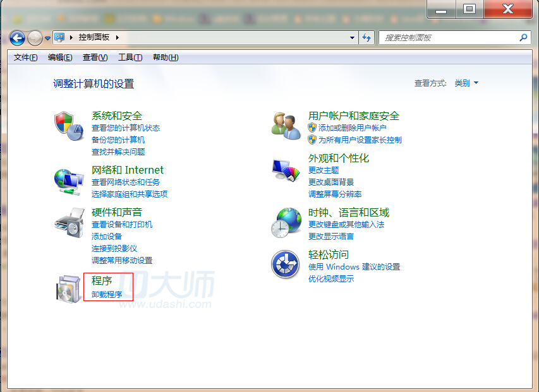539x392 pixels.
Task: Open the 查看(V) menu
Action: 95,57
